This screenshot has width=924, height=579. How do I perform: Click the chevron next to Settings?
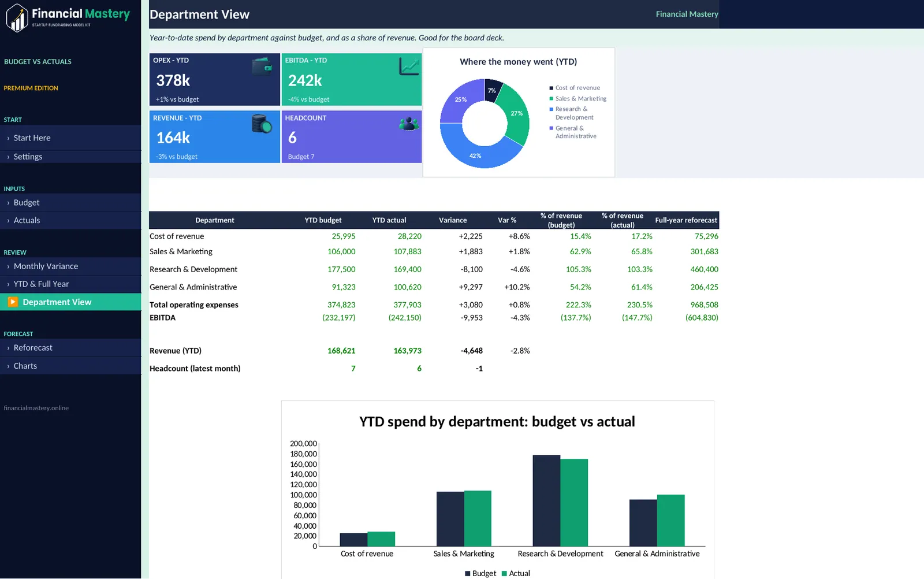click(x=8, y=157)
